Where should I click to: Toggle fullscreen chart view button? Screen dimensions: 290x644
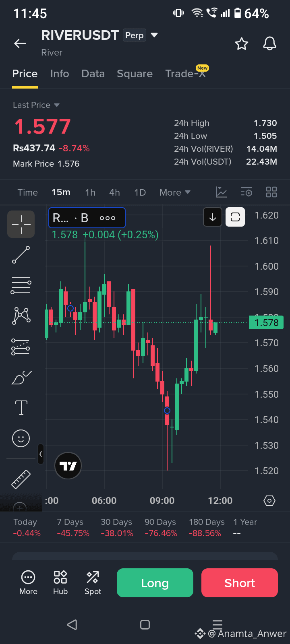[235, 217]
